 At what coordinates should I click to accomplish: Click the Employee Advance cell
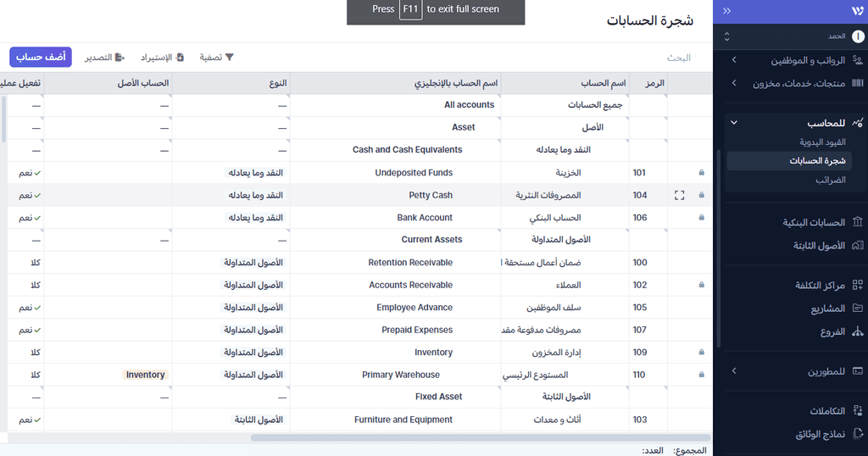click(395, 307)
